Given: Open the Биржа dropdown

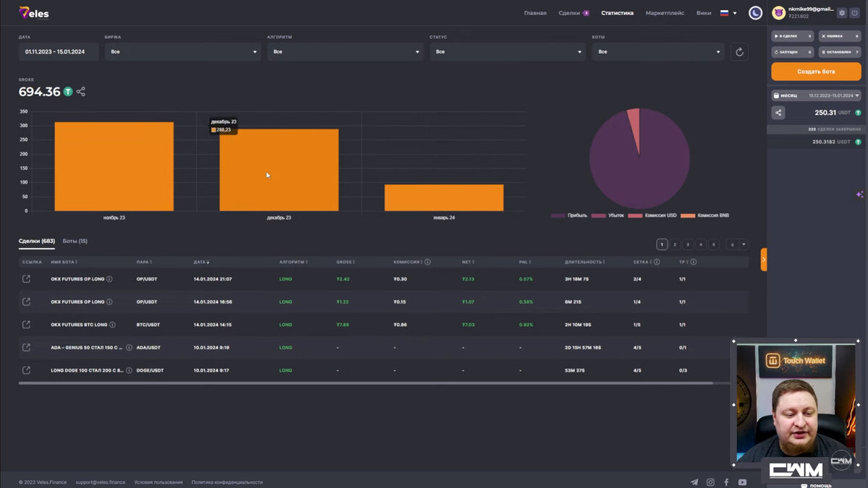Looking at the screenshot, I should tap(183, 51).
